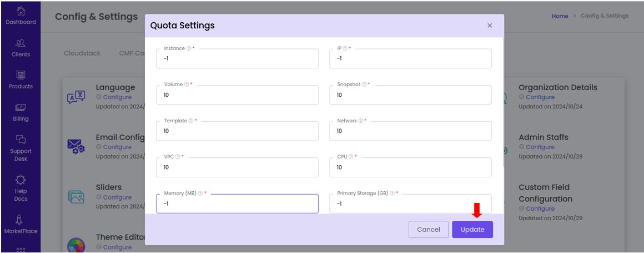This screenshot has width=644, height=253.
Task: Click the help icon beside Primary Storage (GB)
Action: (x=393, y=194)
